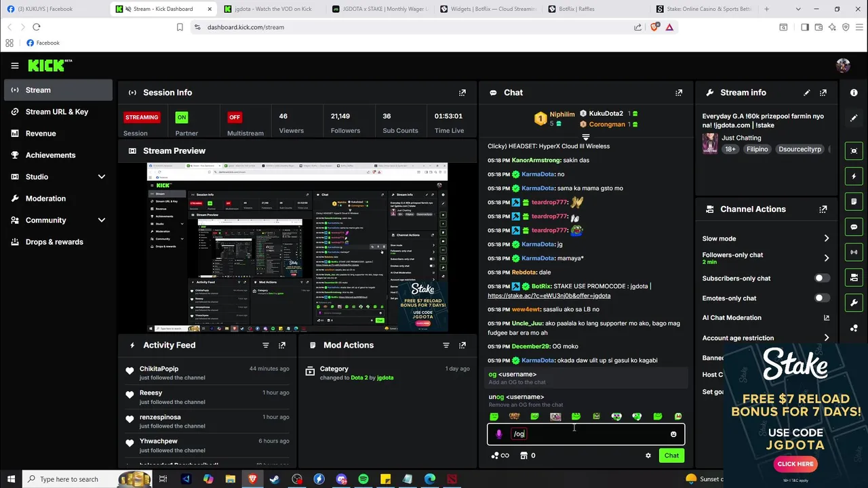Viewport: 868px width, 488px height.
Task: Open Slow mode options
Action: click(766, 239)
